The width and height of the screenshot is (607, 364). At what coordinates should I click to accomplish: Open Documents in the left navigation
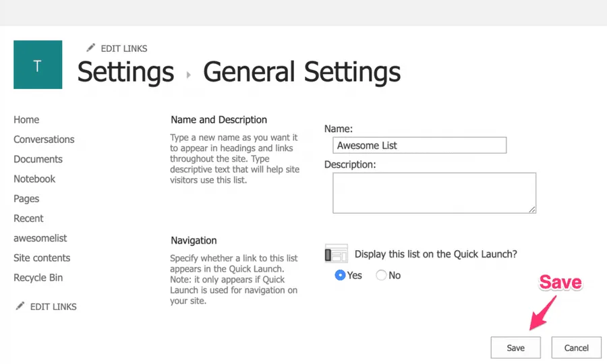click(38, 159)
